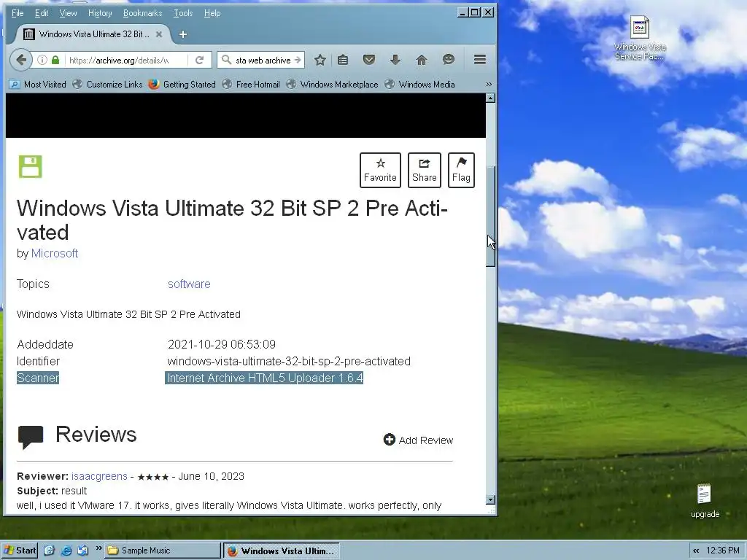Open the Customize Links bookmark

tap(108, 85)
